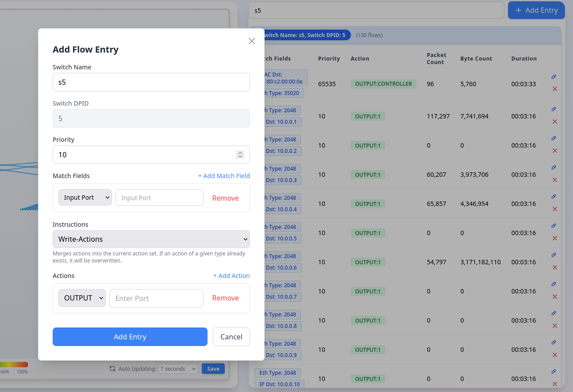The image size is (573, 392).
Task: Click the Add Action link
Action: pyautogui.click(x=231, y=275)
